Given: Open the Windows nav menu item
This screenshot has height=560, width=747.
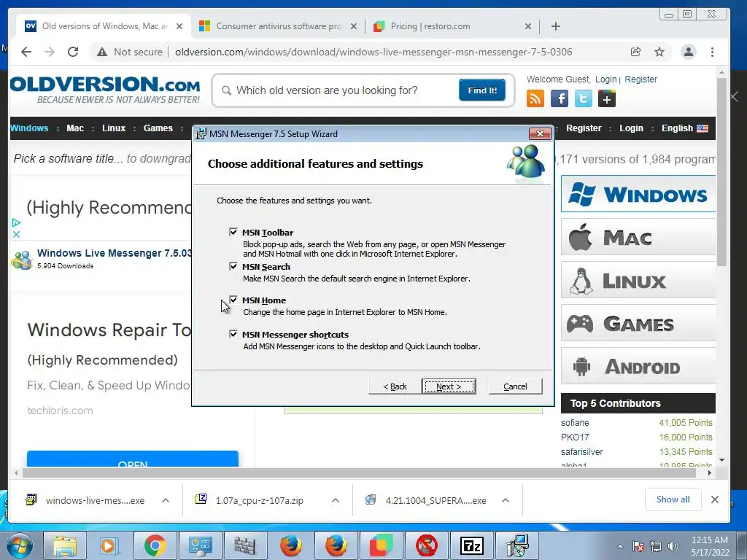Looking at the screenshot, I should click(x=29, y=128).
